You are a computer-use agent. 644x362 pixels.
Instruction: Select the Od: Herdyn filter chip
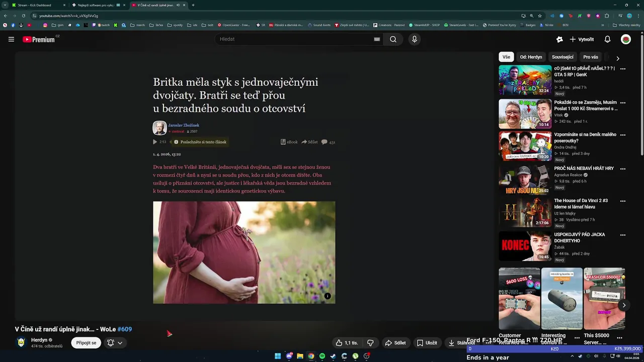click(531, 57)
